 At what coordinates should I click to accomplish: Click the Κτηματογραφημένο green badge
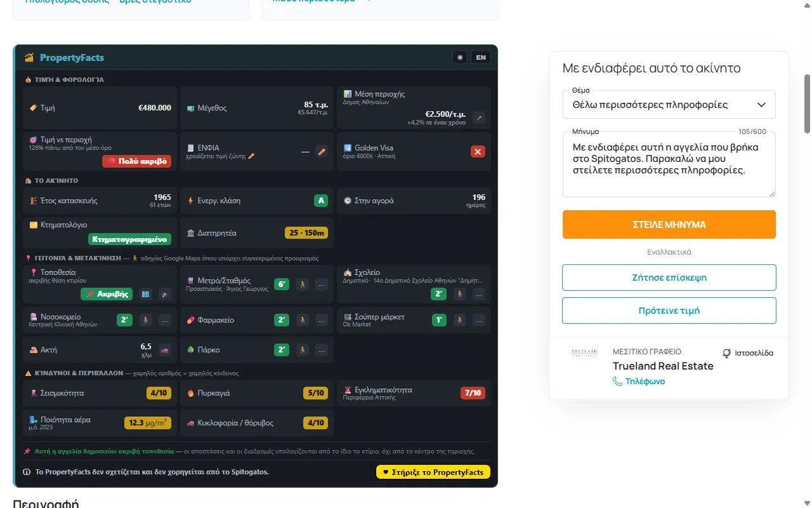[129, 239]
